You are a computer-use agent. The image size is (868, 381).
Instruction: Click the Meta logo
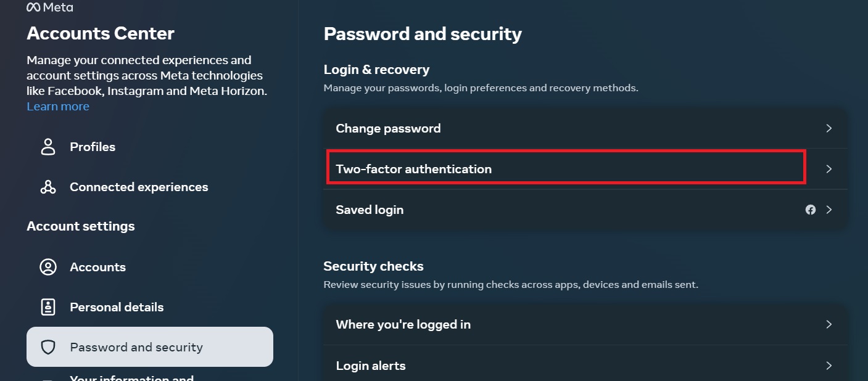tap(49, 7)
